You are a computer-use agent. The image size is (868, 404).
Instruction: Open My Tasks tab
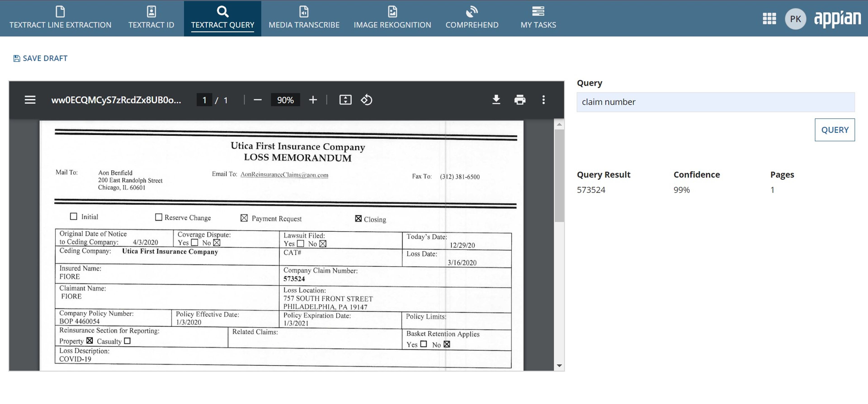tap(538, 18)
